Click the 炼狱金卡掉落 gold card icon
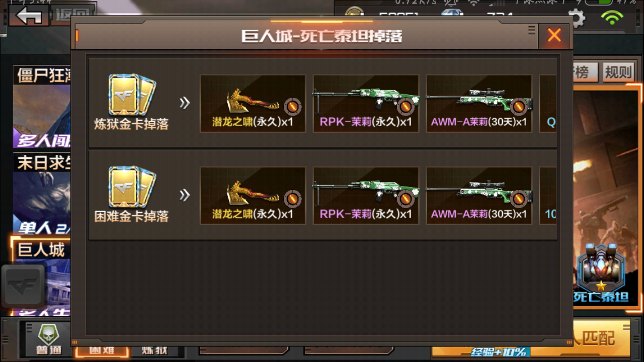Image resolution: width=644 pixels, height=362 pixels. 132,95
